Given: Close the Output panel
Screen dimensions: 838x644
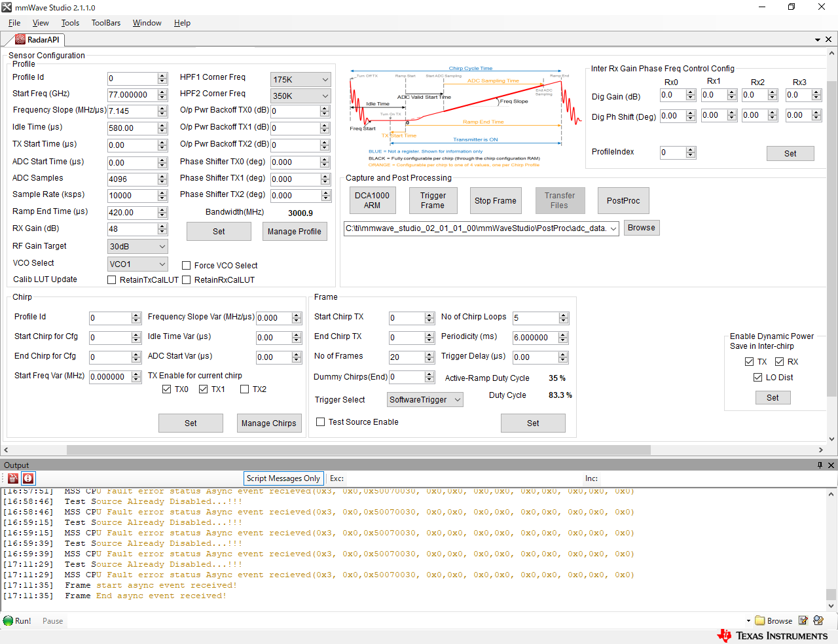Looking at the screenshot, I should [x=831, y=465].
